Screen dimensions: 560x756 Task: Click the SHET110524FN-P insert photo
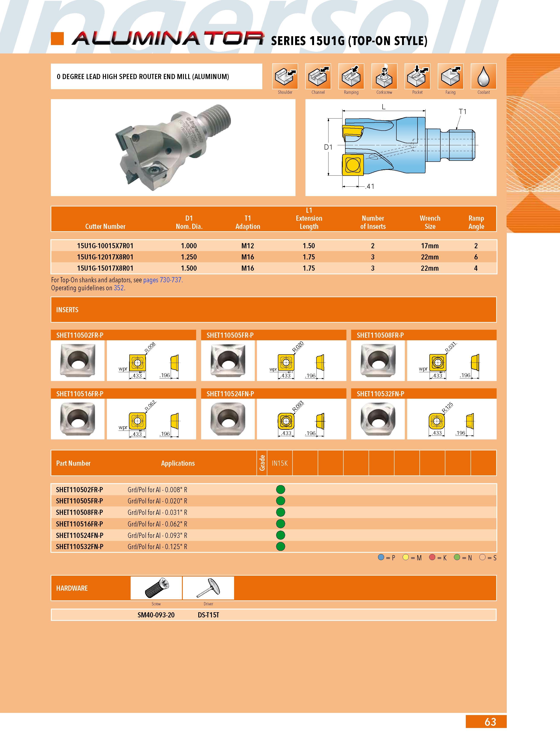pyautogui.click(x=228, y=419)
